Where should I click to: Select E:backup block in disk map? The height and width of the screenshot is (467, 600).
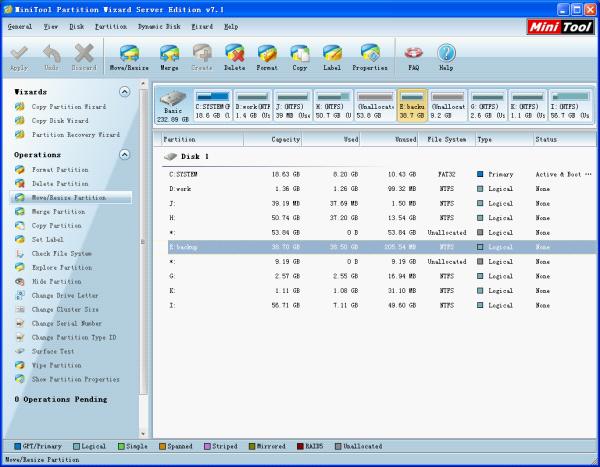pos(412,106)
